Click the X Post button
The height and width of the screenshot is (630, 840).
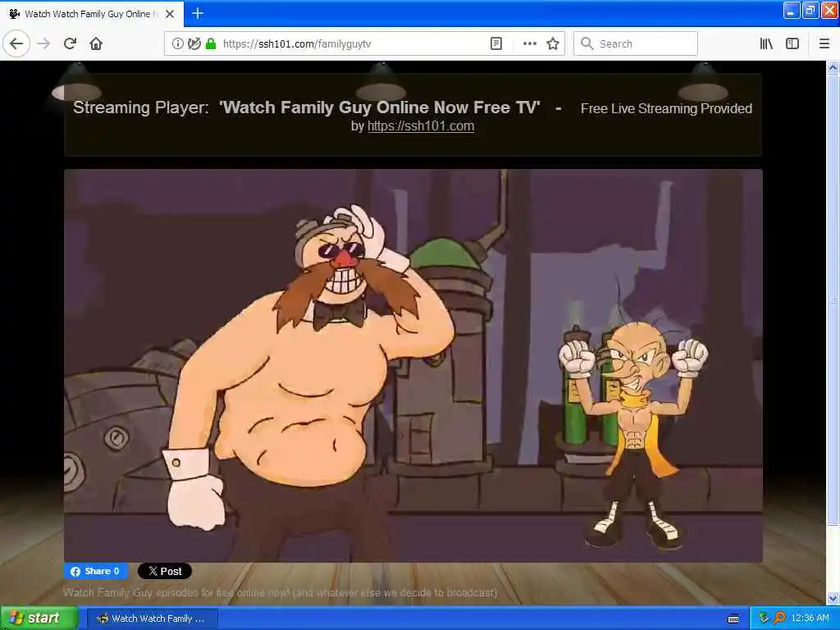164,571
